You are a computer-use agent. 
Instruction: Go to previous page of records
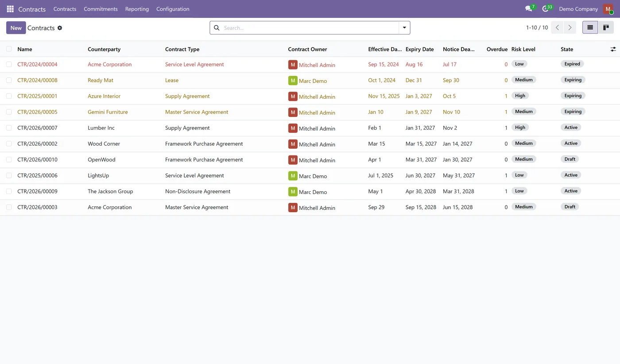tap(558, 27)
